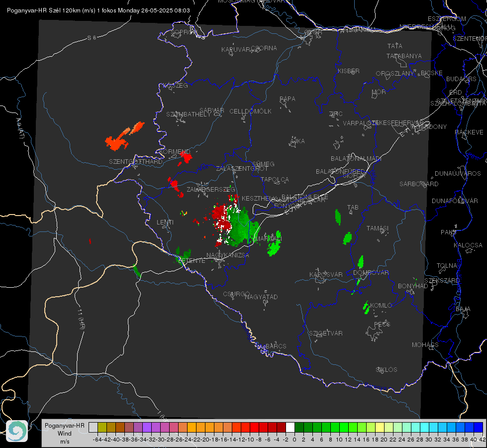Viewport: 487px width, 448px height.
Task: Click the LETENYE town label
Action: coord(192,260)
